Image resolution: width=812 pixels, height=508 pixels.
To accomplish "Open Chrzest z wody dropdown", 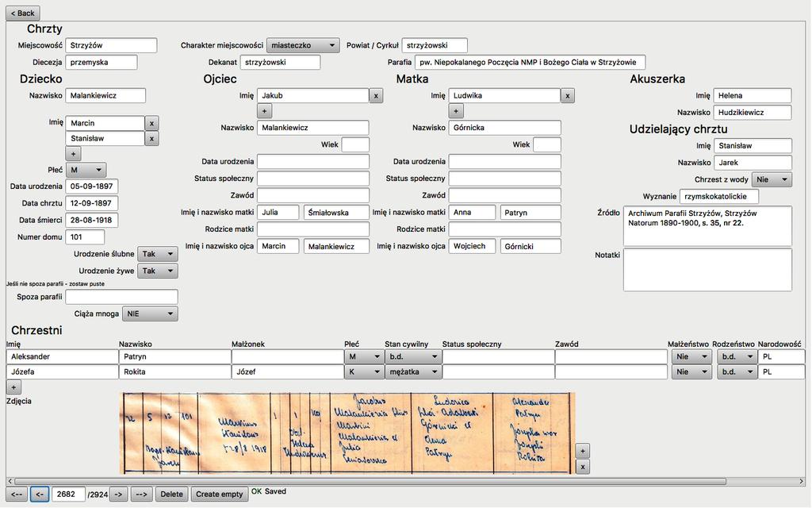I will coord(772,180).
